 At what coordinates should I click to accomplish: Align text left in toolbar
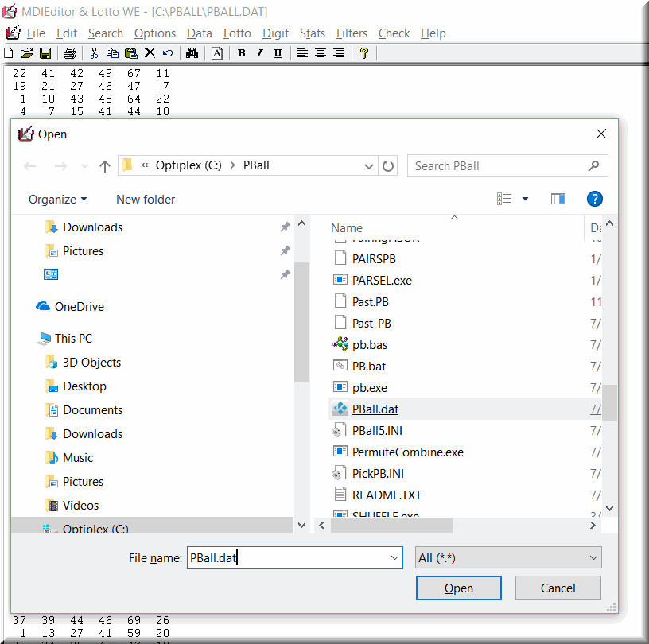302,53
